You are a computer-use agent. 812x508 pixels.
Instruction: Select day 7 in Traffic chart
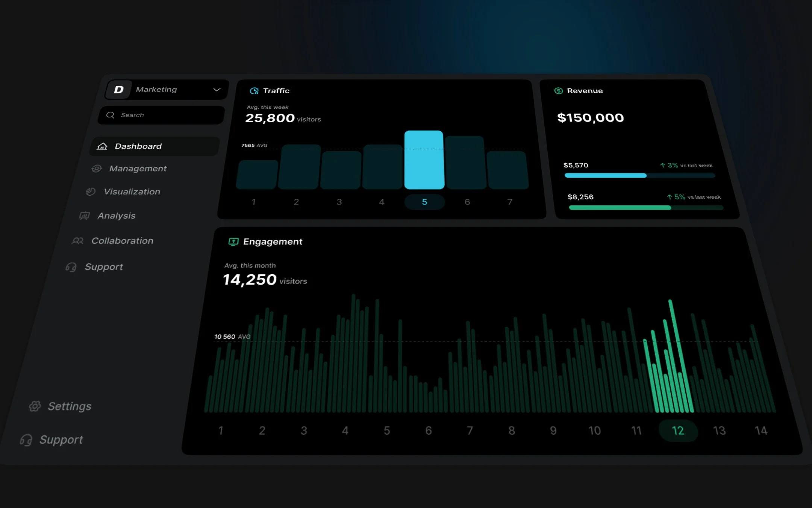point(510,202)
